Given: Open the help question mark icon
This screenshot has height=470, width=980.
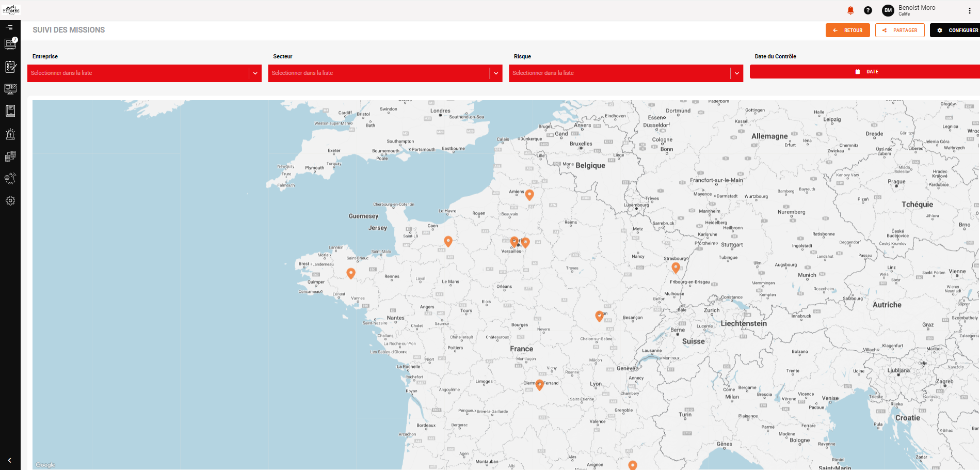Looking at the screenshot, I should 868,10.
